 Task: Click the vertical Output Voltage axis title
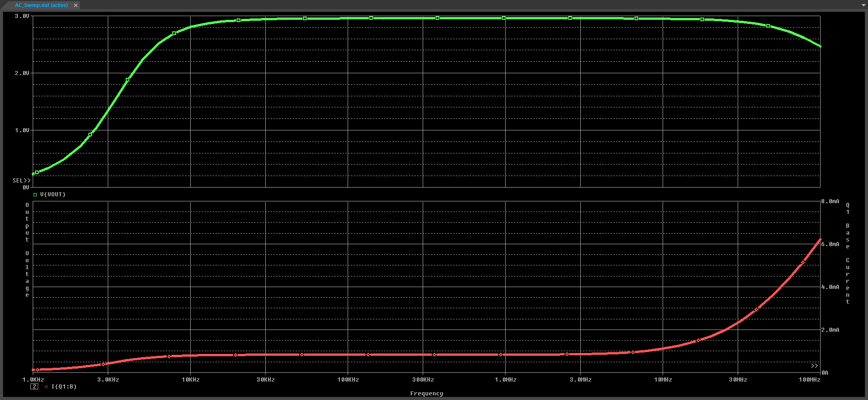27,250
